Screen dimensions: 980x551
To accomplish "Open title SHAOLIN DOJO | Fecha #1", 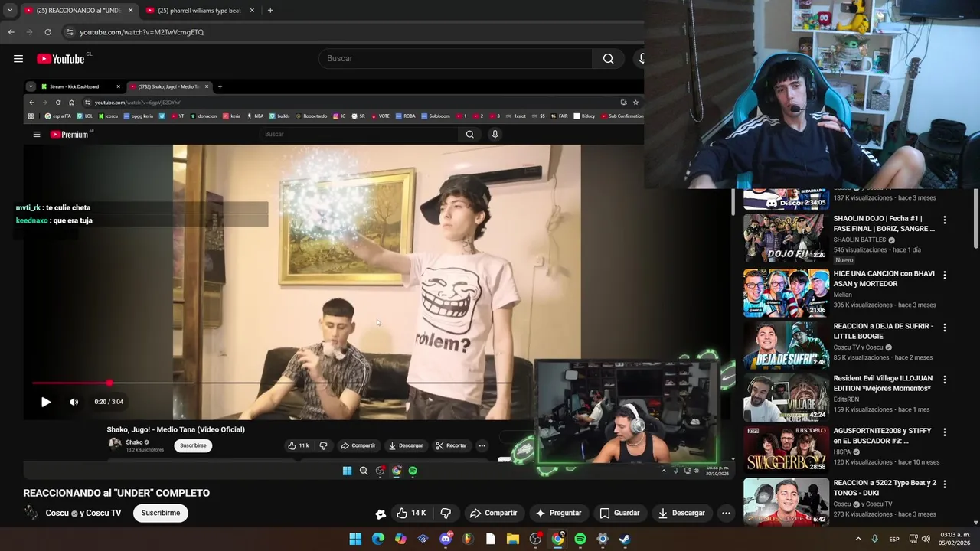I will pyautogui.click(x=884, y=223).
